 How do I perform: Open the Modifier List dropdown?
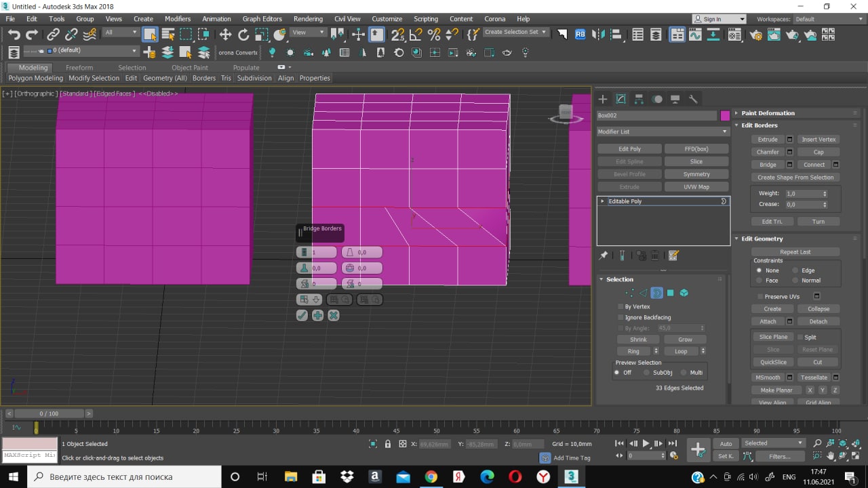point(663,131)
